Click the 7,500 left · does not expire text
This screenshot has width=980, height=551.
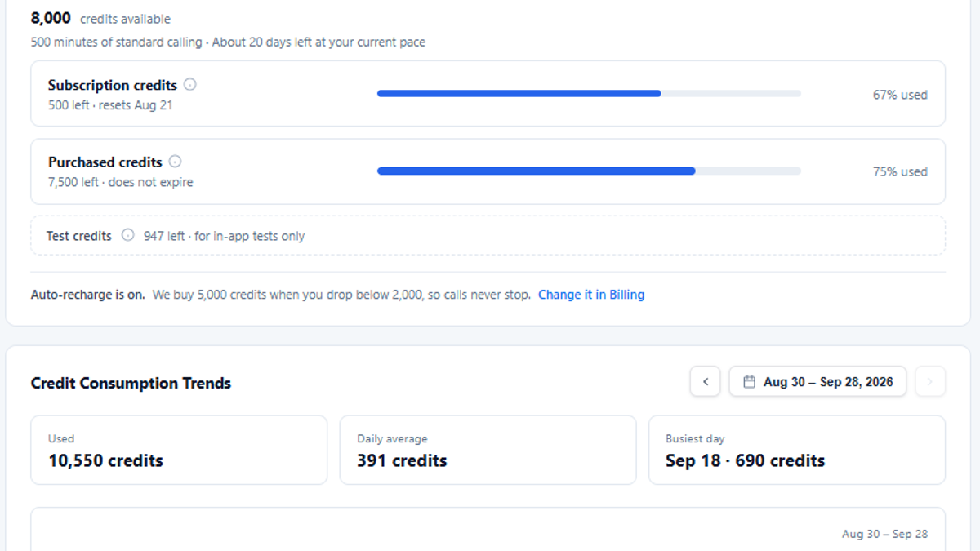121,182
